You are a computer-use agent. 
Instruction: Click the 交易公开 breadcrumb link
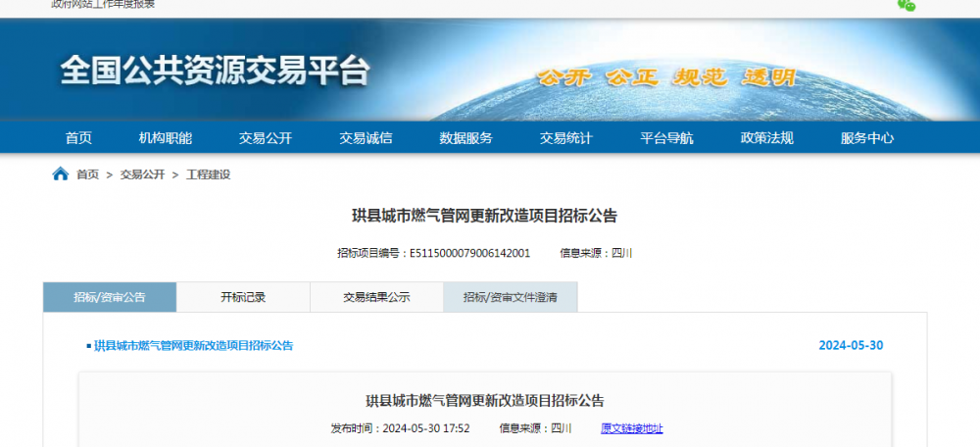(x=142, y=174)
